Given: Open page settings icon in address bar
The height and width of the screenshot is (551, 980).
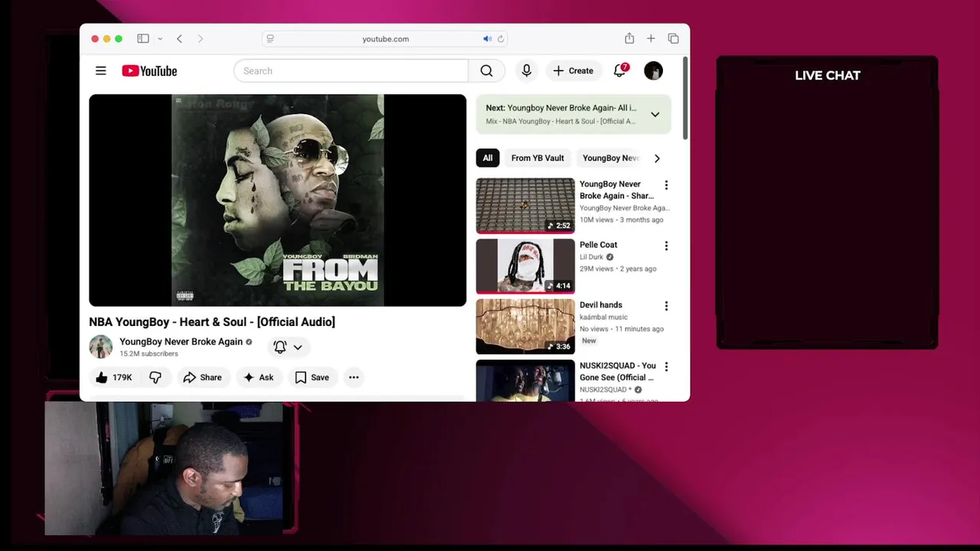Looking at the screenshot, I should pos(270,38).
